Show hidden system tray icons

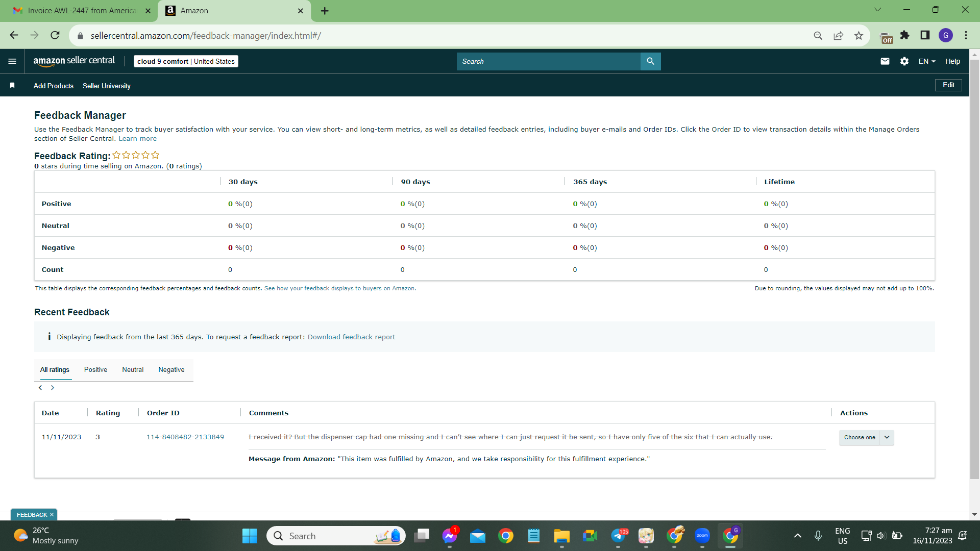797,536
